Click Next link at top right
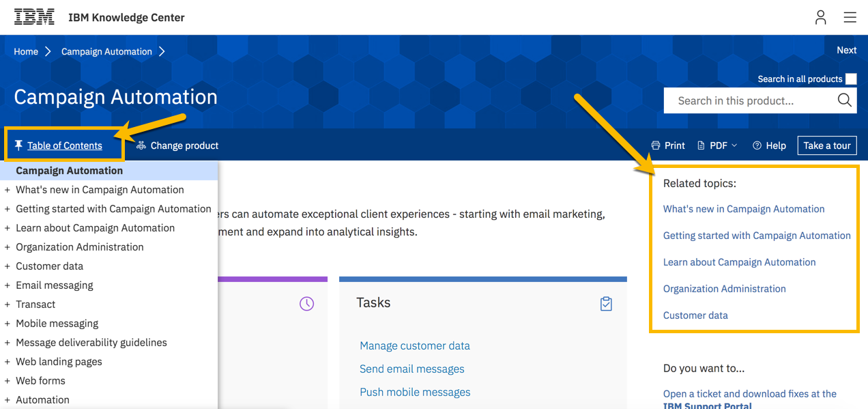Image resolution: width=868 pixels, height=409 pixels. coord(846,50)
